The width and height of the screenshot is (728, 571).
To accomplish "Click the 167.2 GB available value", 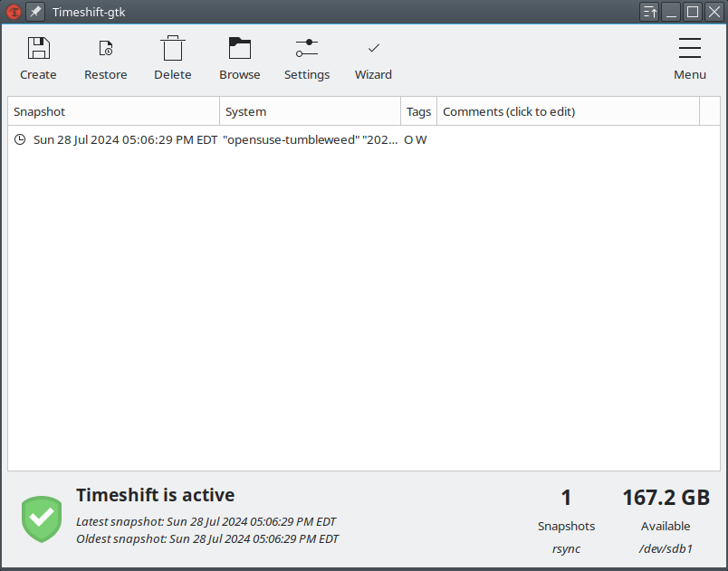I will point(666,498).
